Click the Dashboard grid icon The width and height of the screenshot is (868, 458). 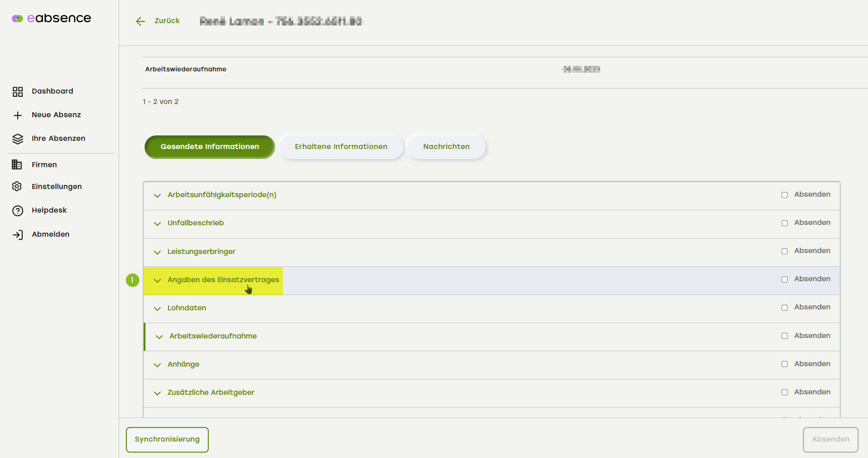coord(18,92)
